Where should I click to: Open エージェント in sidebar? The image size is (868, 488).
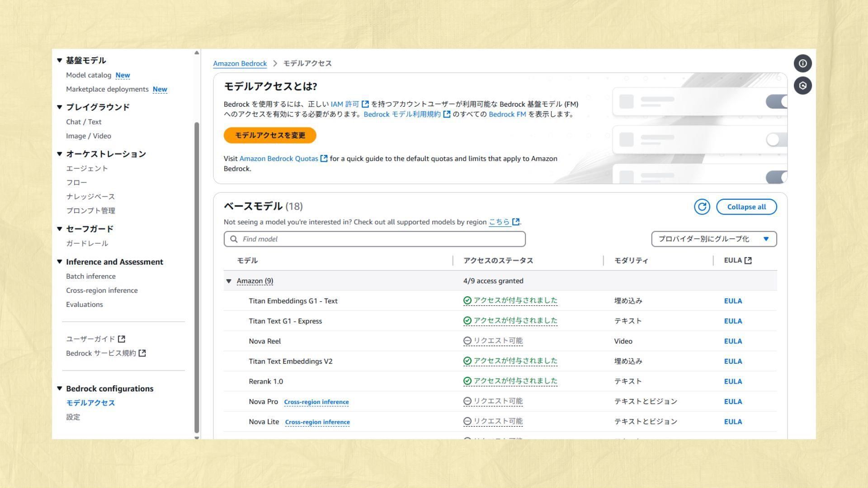point(87,169)
